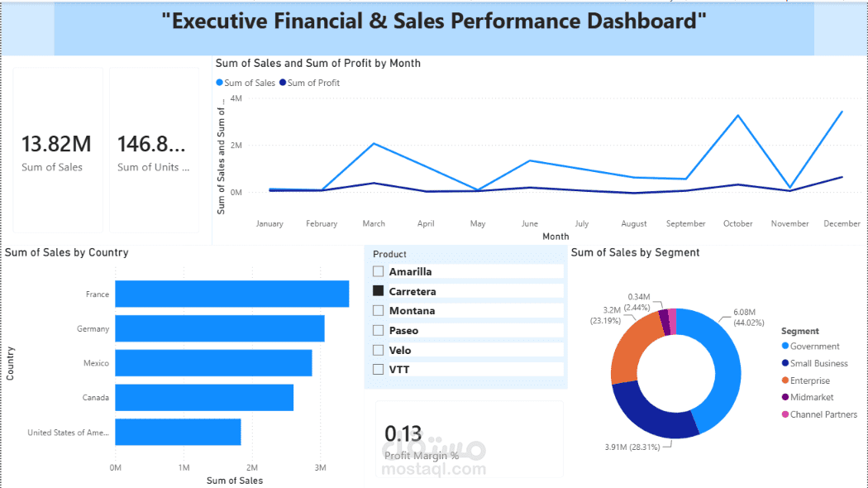The image size is (868, 488).
Task: Select the Government segment legend dot
Action: [785, 346]
